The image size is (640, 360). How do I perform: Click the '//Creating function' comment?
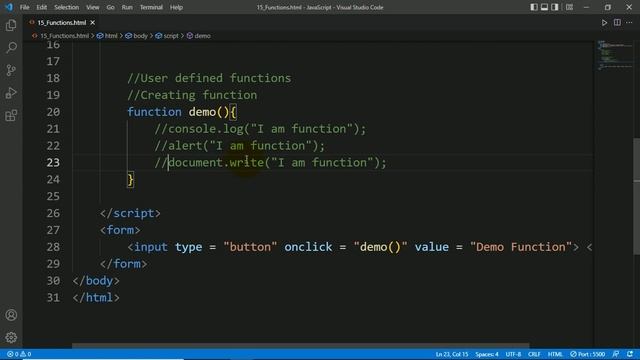[192, 95]
